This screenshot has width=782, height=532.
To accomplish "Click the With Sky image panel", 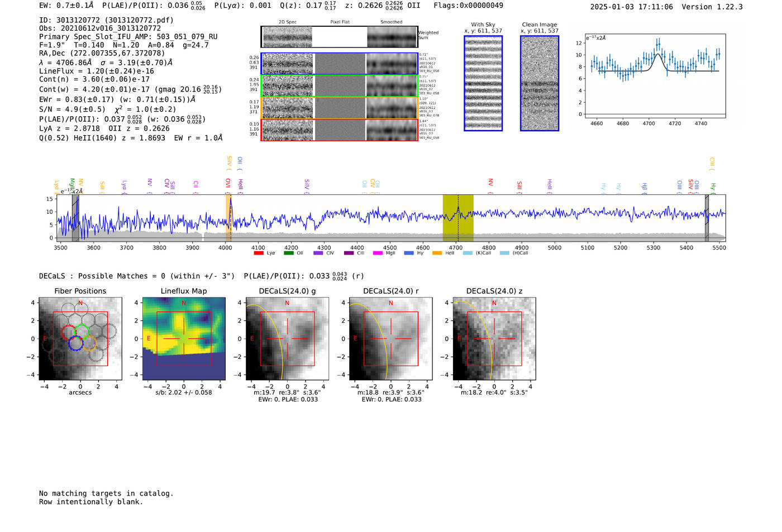I will [483, 83].
